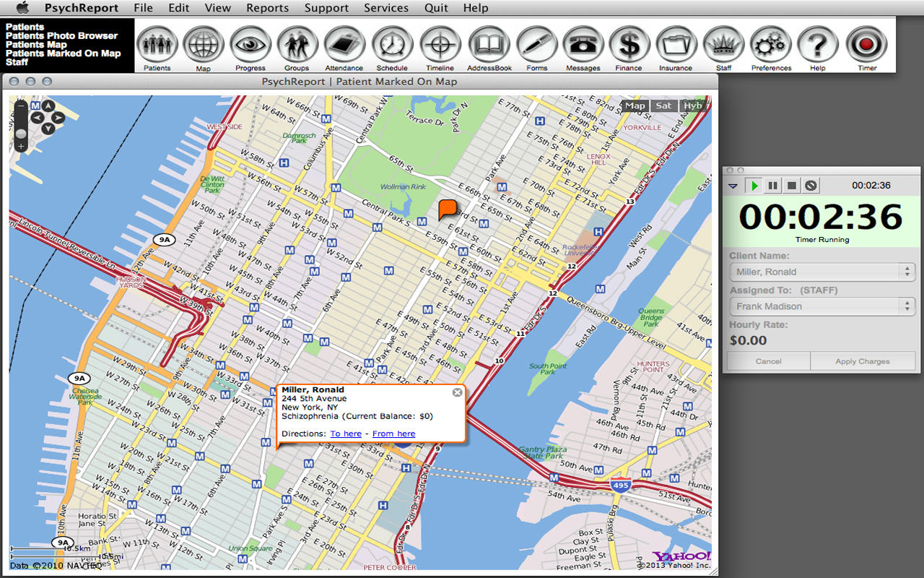Screen dimensions: 924x578
Task: Click the map zoom slider handle
Action: coord(21,134)
